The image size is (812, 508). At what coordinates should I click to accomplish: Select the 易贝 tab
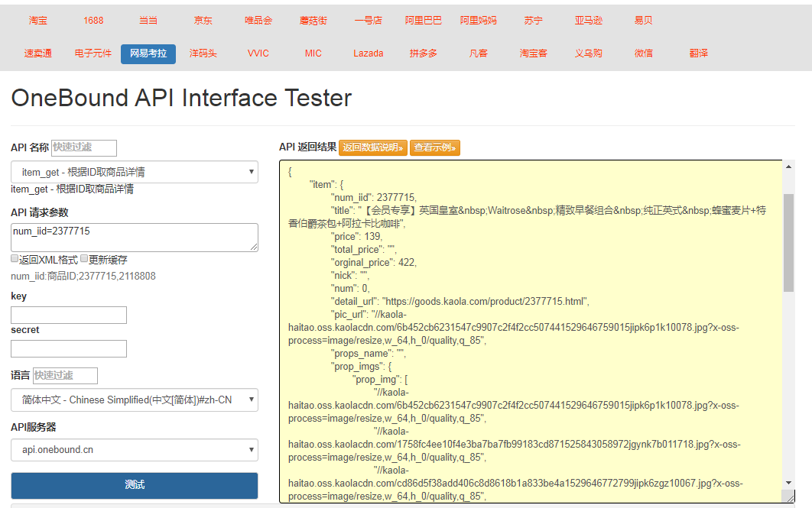[644, 21]
